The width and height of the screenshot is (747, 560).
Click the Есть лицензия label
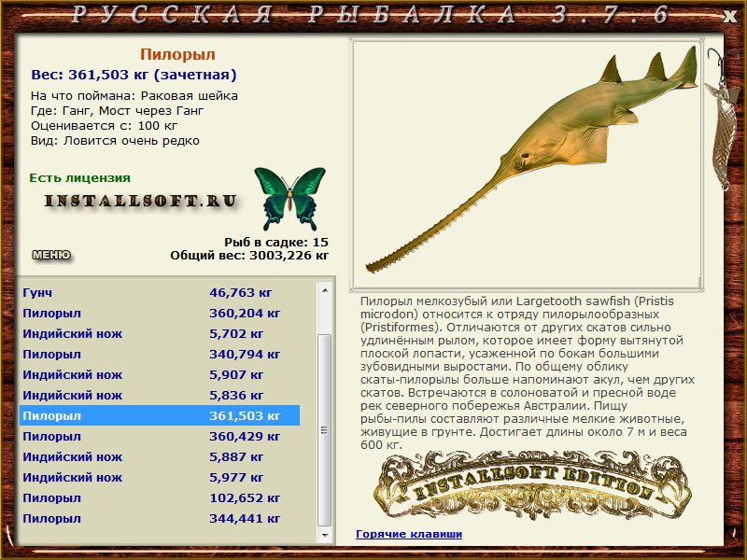[x=79, y=177]
